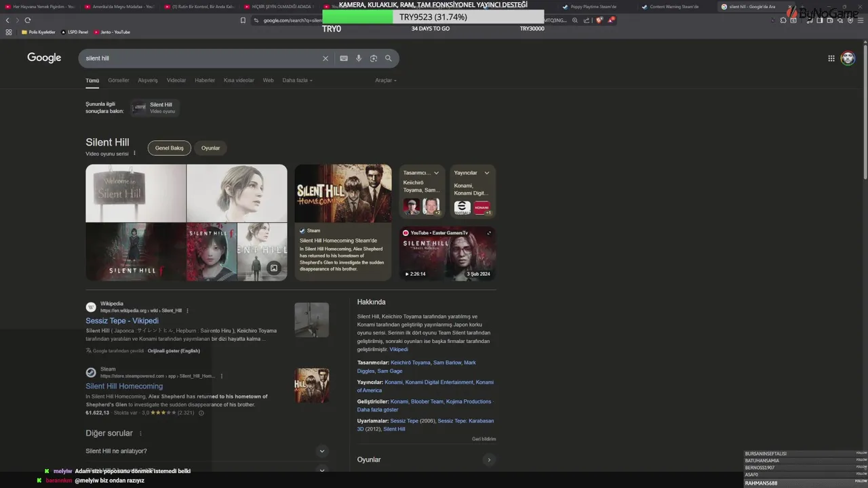The width and height of the screenshot is (868, 488).
Task: Clear the search box with the X icon
Action: [325, 58]
